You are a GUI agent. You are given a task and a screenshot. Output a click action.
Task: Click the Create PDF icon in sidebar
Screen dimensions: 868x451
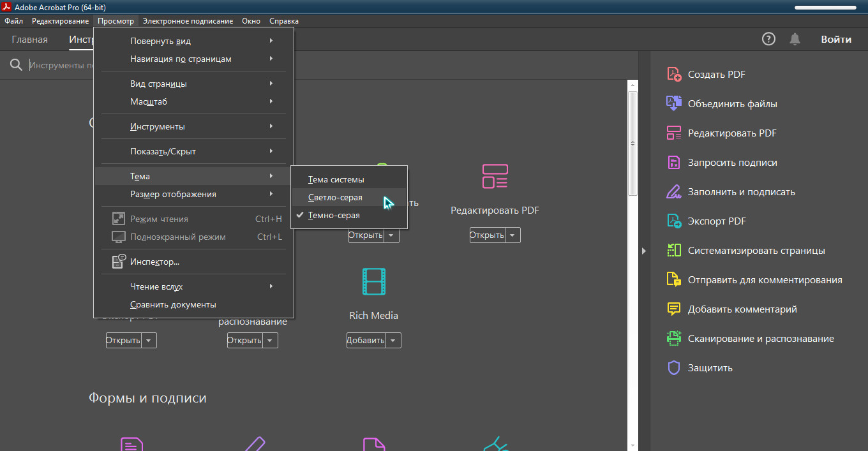point(674,75)
